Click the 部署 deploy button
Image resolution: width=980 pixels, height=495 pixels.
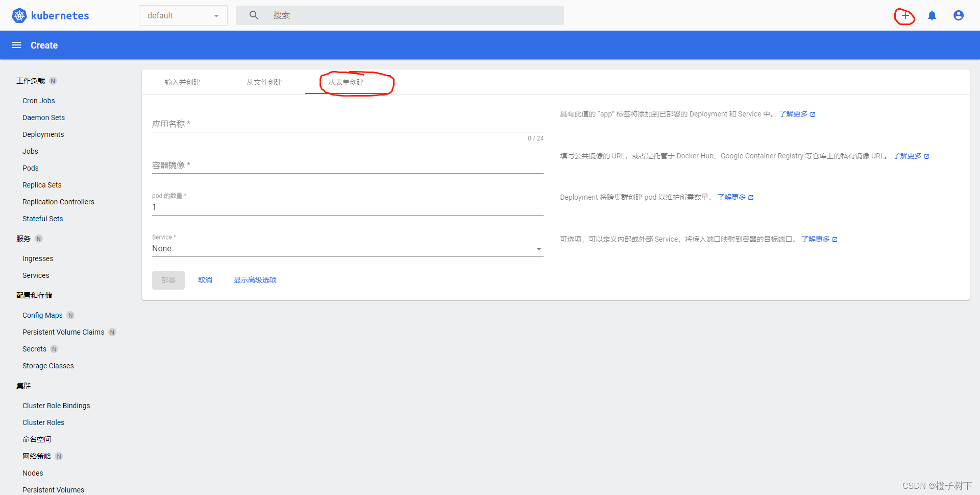168,280
